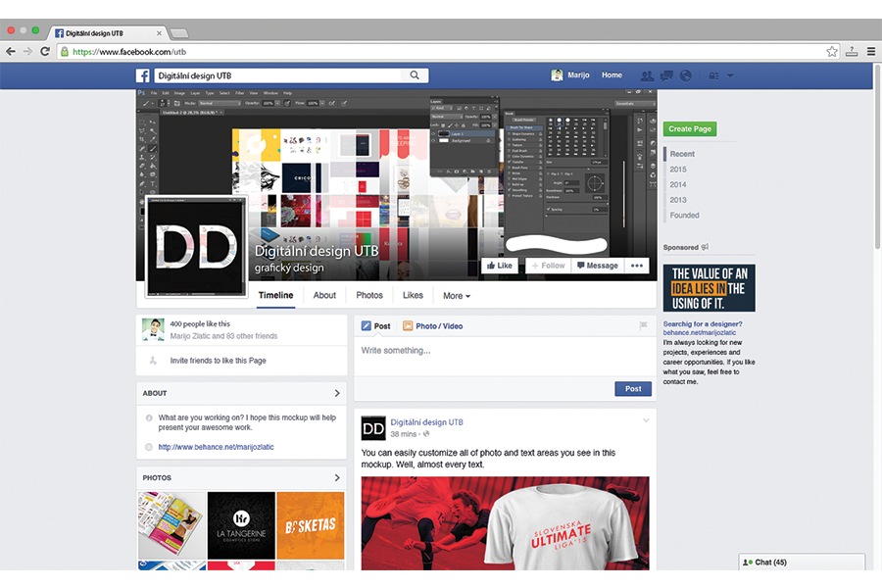Open the account settings dropdown arrow

tap(730, 75)
